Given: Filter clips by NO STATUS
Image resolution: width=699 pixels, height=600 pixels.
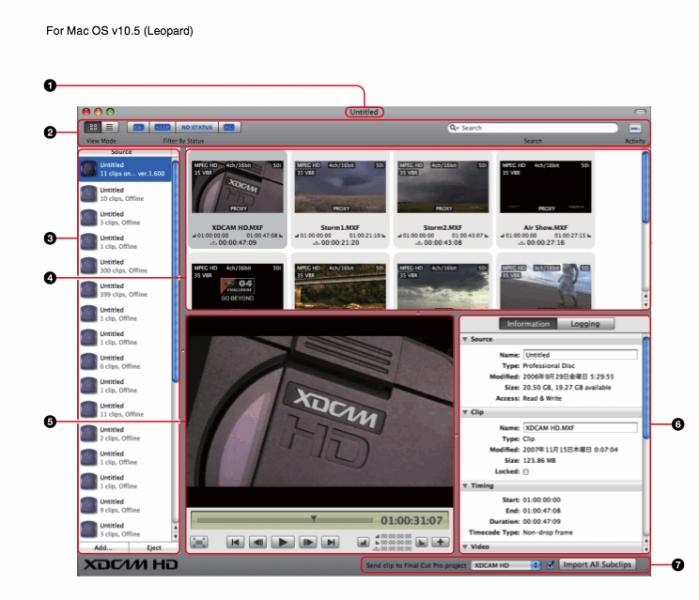Looking at the screenshot, I should tap(197, 127).
